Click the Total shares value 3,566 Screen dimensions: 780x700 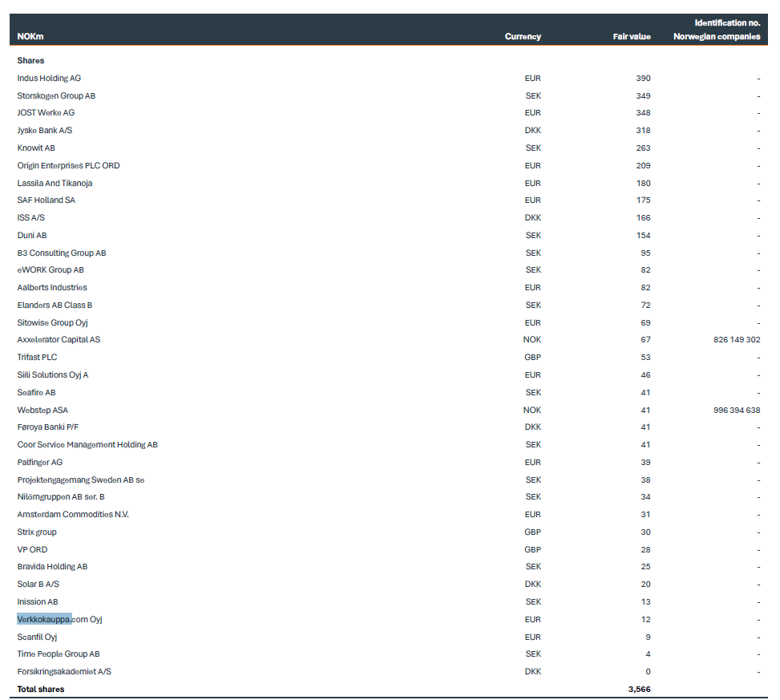coord(639,689)
